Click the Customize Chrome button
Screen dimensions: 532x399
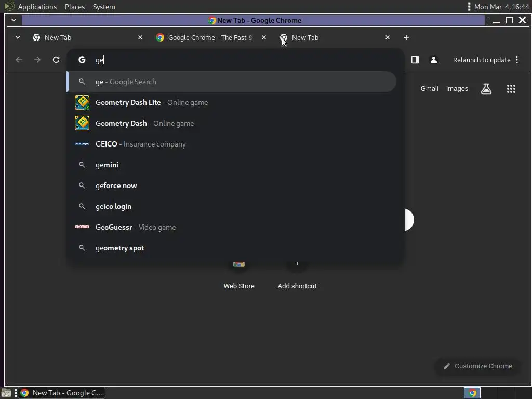(477, 366)
